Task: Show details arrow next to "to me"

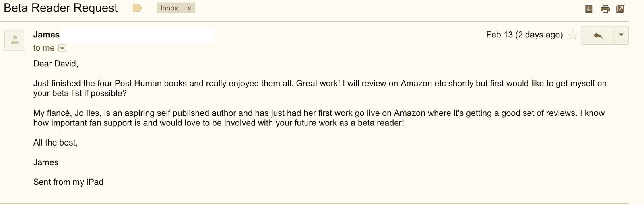Action: [x=62, y=48]
